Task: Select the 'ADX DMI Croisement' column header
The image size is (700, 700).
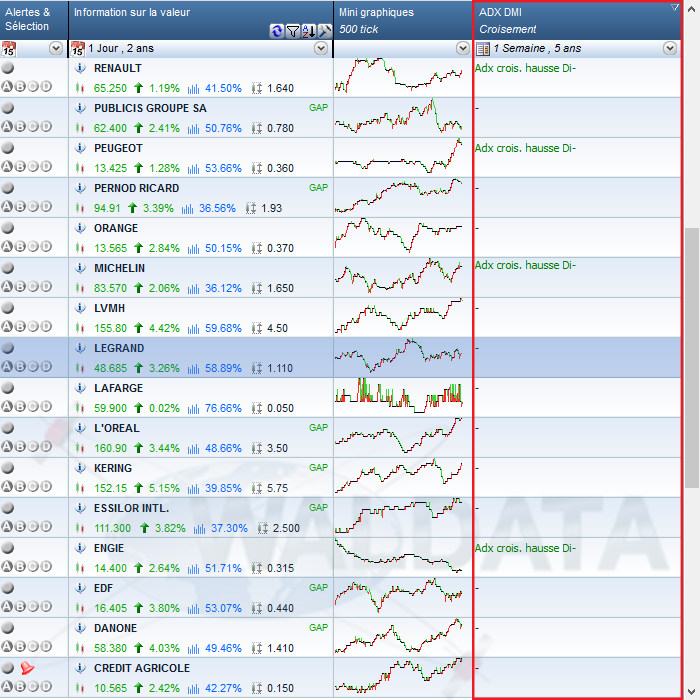Action: click(577, 20)
